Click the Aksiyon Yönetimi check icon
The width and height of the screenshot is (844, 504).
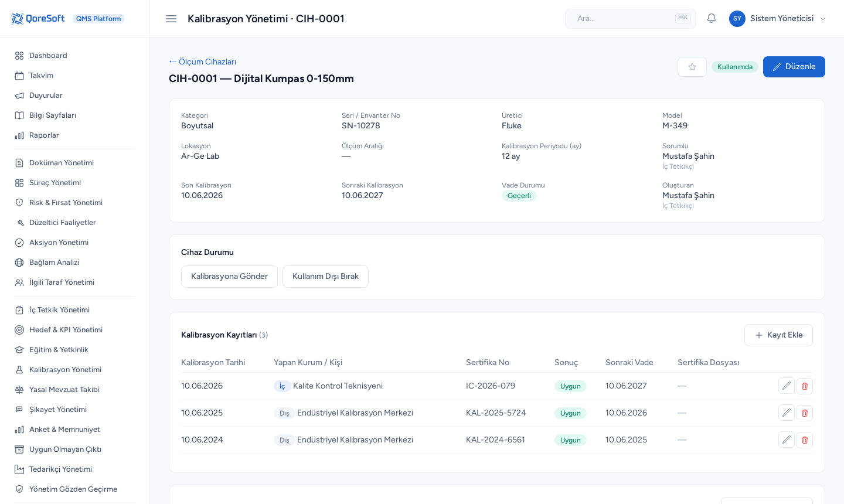(x=19, y=243)
